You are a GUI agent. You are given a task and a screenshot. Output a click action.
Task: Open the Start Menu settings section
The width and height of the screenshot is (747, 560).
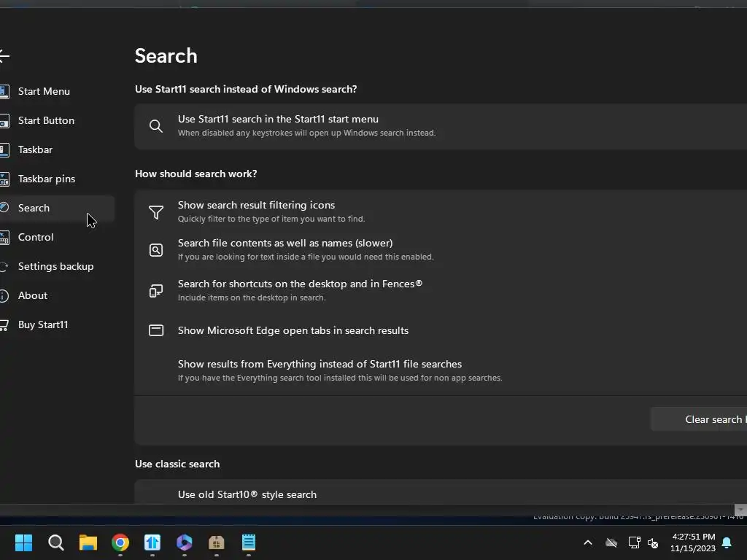[44, 91]
